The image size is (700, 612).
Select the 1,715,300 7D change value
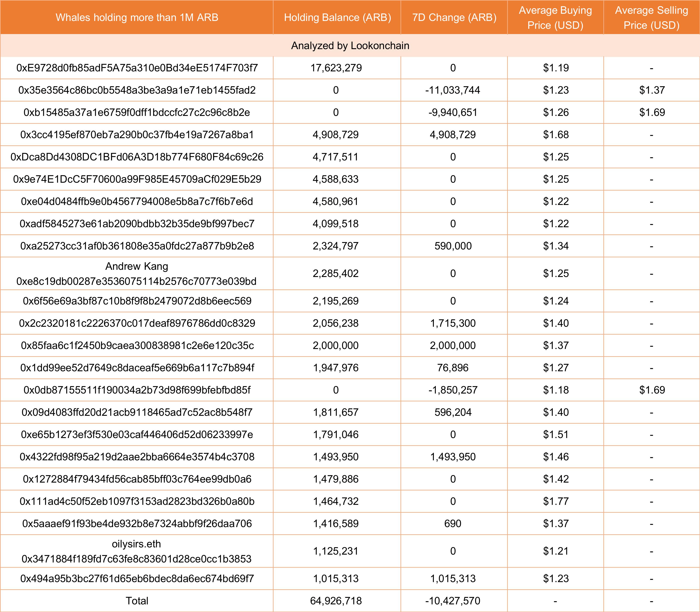click(x=453, y=323)
